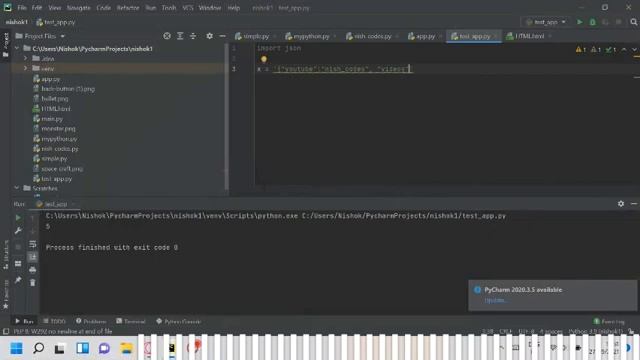Image resolution: width=640 pixels, height=360 pixels.
Task: Open run configuration settings via the wrench icon
Action: tap(18, 231)
